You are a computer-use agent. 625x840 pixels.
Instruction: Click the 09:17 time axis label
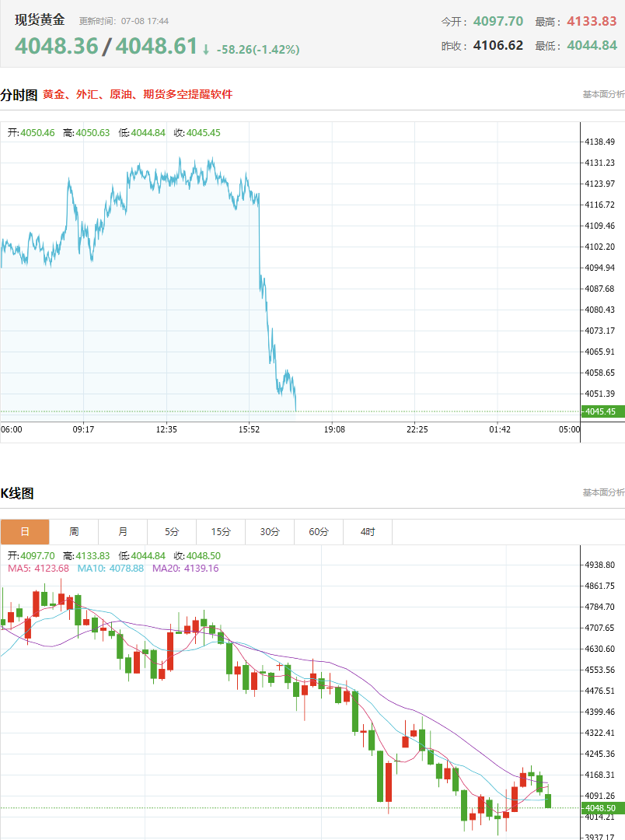point(83,429)
